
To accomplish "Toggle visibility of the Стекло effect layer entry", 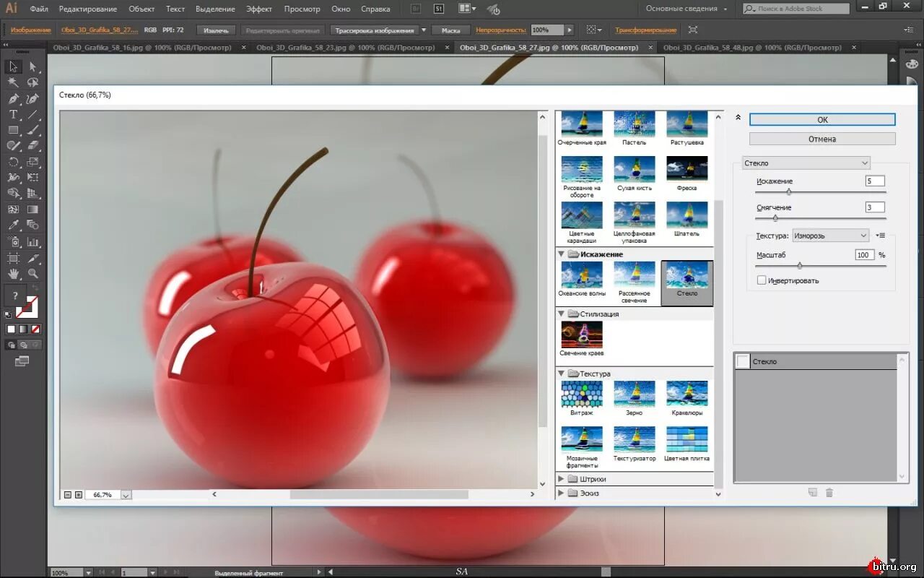I will (x=742, y=361).
